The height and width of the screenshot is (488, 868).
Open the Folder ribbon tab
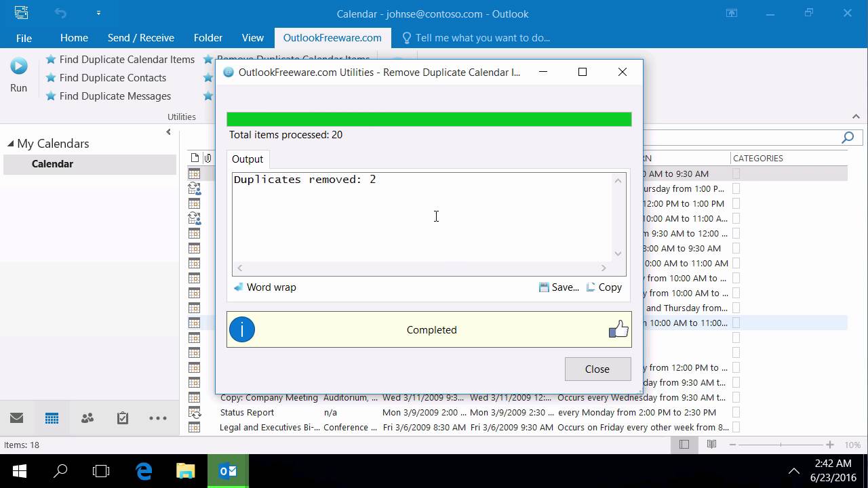[208, 38]
